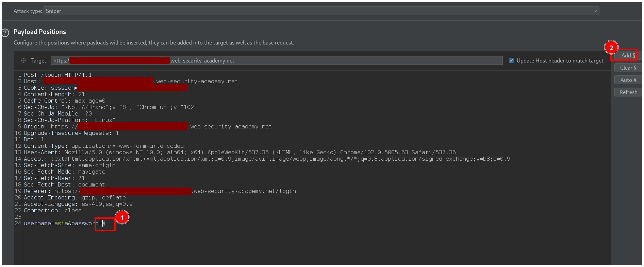Click the red numbered marker 2
Screen dimensions: 644x267
611,48
